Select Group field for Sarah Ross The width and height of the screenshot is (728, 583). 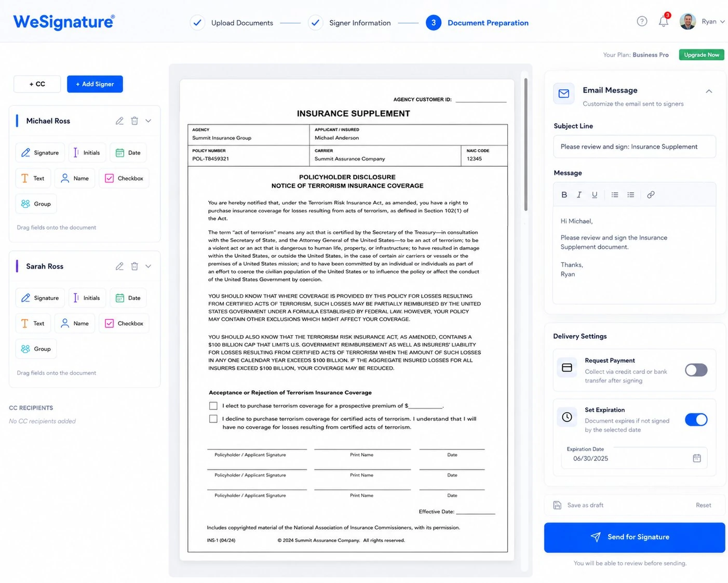36,349
